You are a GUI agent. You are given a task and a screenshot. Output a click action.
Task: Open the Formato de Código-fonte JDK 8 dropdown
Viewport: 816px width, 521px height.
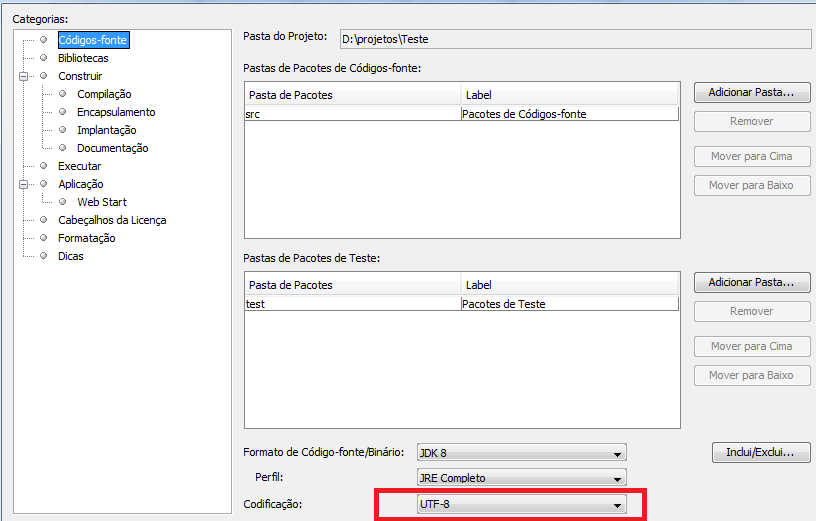(x=521, y=453)
